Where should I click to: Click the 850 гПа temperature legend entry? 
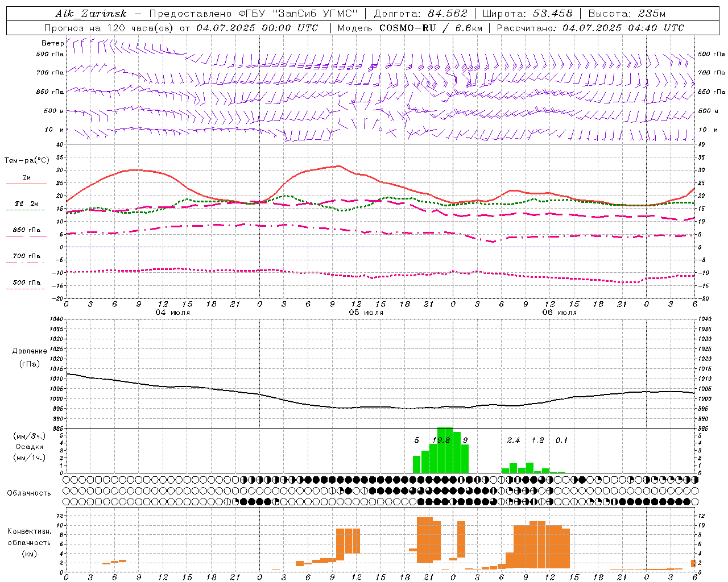coord(27,230)
